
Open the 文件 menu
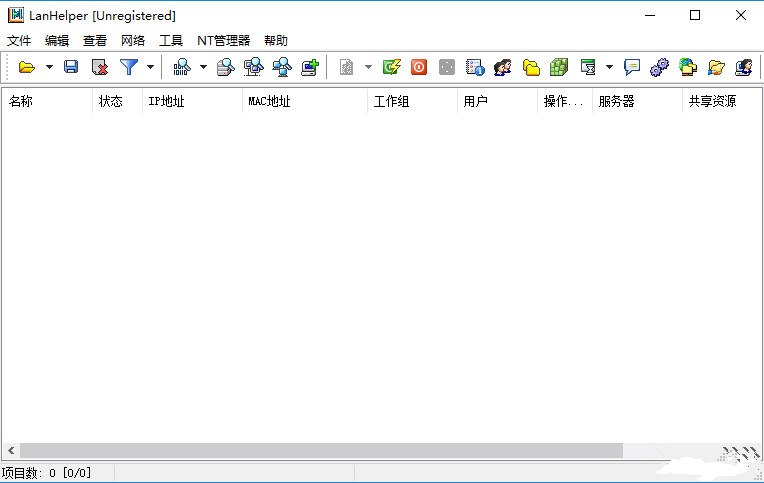tap(19, 40)
